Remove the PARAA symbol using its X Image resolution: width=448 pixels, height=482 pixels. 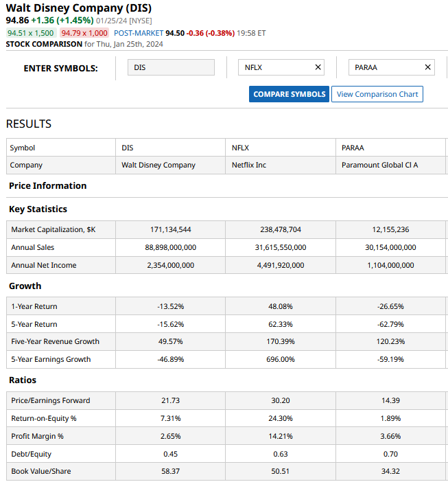428,67
